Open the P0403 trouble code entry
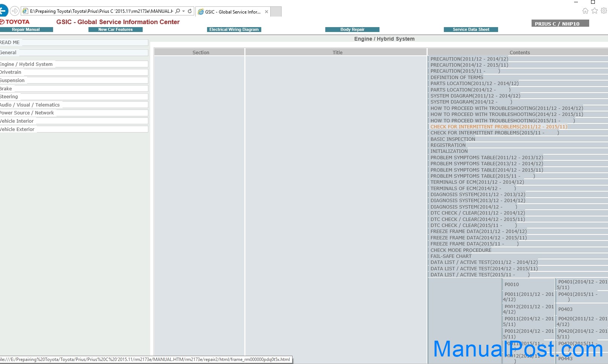Image resolution: width=608 pixels, height=364 pixels. tap(565, 309)
